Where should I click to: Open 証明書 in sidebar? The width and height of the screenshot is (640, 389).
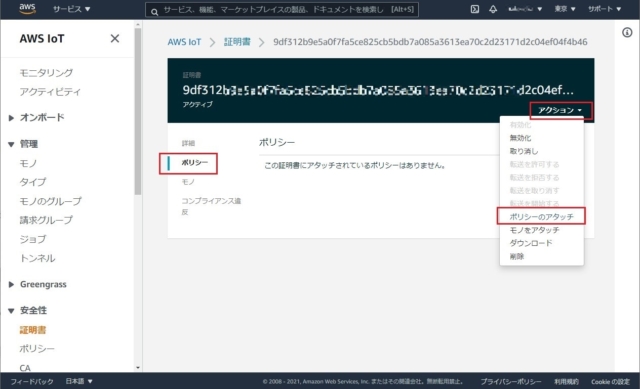33,330
